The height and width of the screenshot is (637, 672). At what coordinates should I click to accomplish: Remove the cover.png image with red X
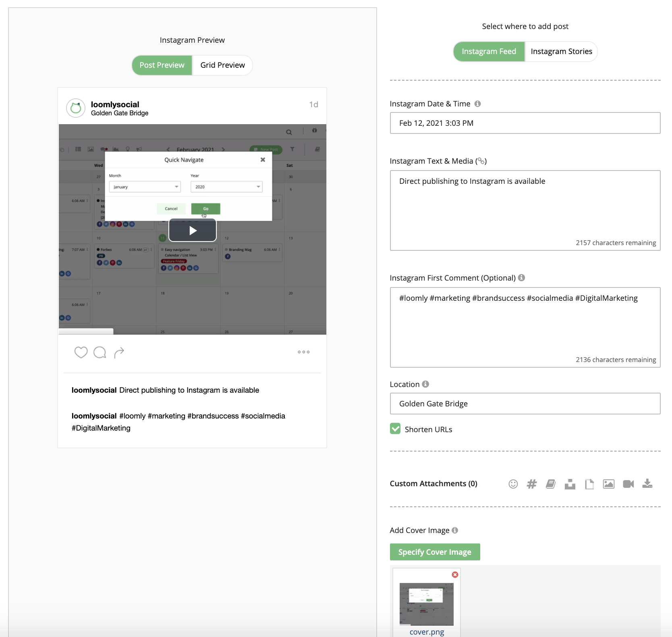pyautogui.click(x=455, y=575)
